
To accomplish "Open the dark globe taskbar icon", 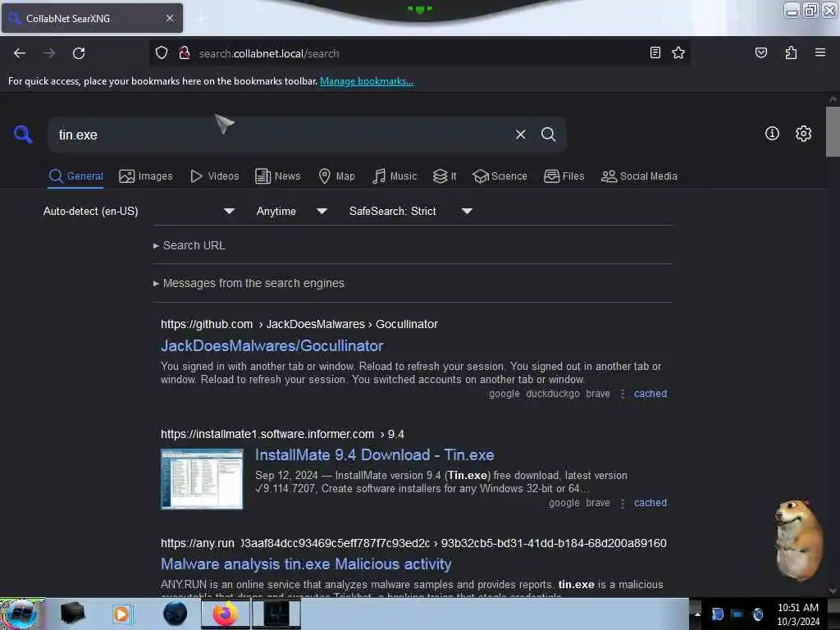I will click(175, 614).
